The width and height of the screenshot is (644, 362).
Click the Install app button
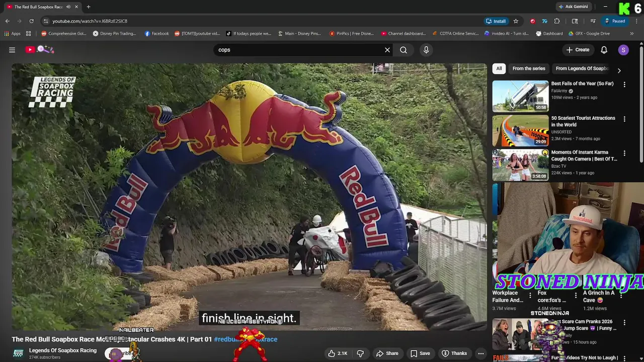click(x=496, y=21)
